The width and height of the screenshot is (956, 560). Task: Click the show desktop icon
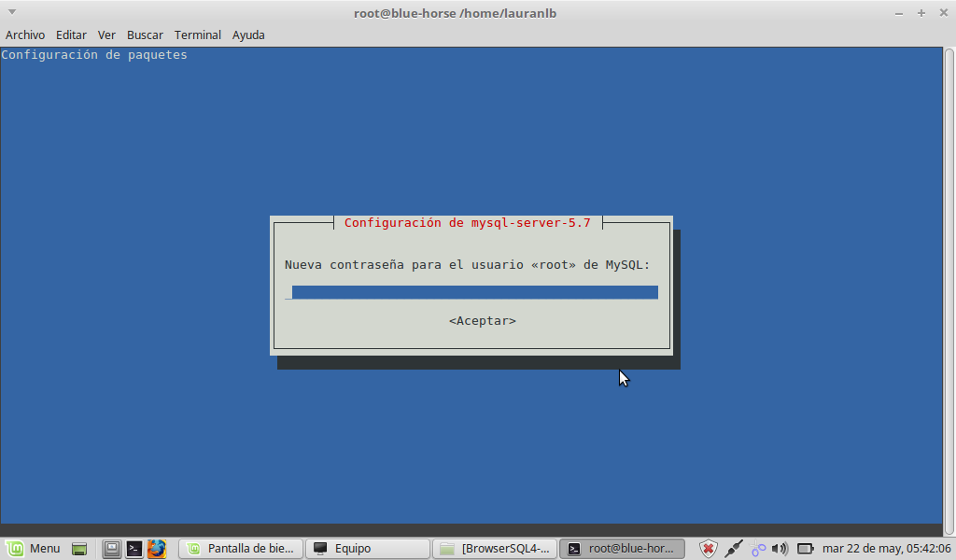tap(79, 549)
